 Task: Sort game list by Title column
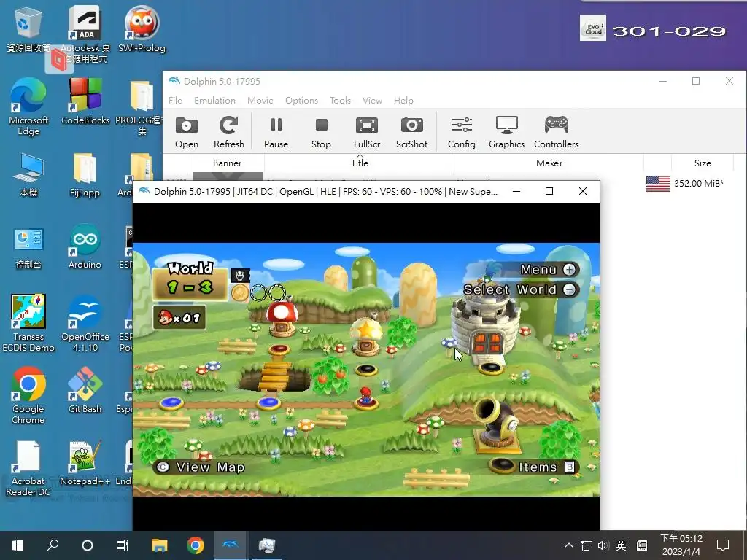tap(359, 163)
